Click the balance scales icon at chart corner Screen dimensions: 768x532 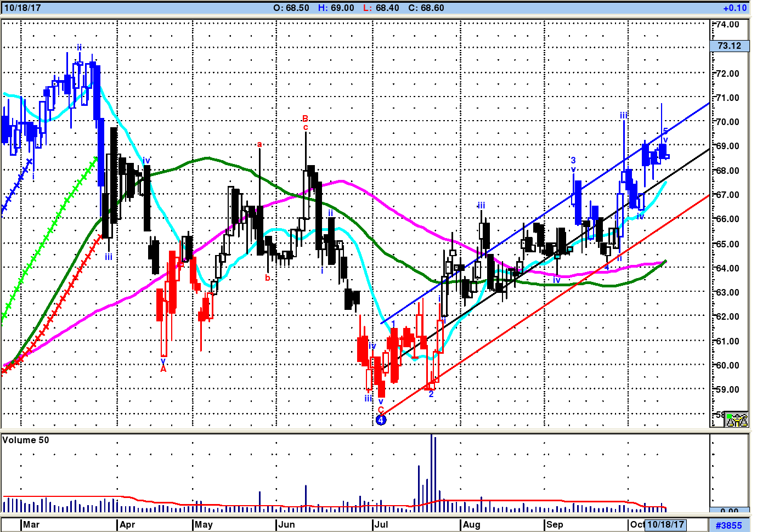737,420
